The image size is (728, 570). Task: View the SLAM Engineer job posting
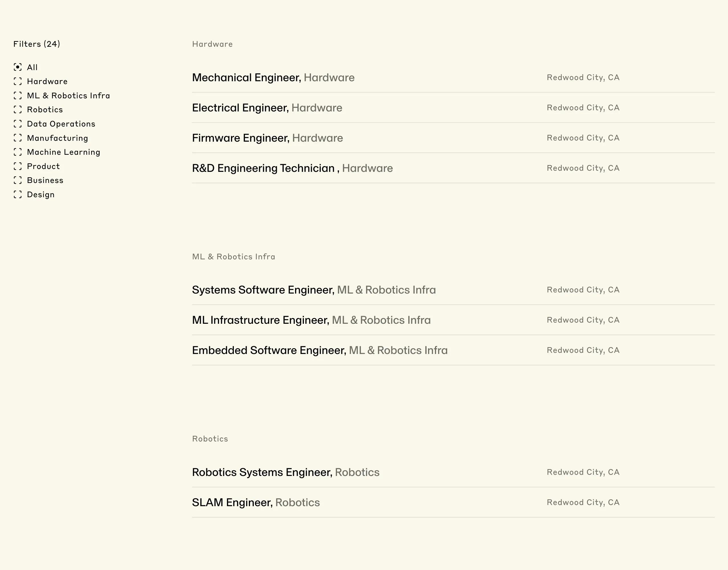click(453, 502)
